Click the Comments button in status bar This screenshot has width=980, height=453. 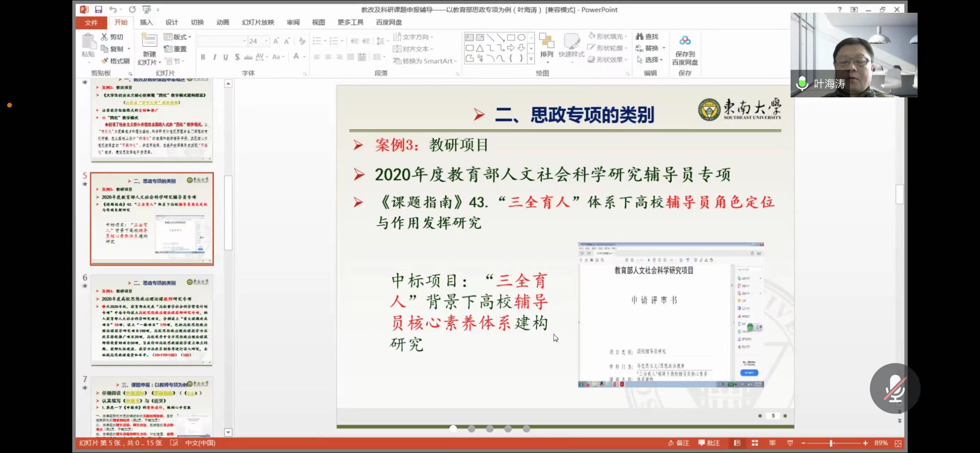coord(709,443)
